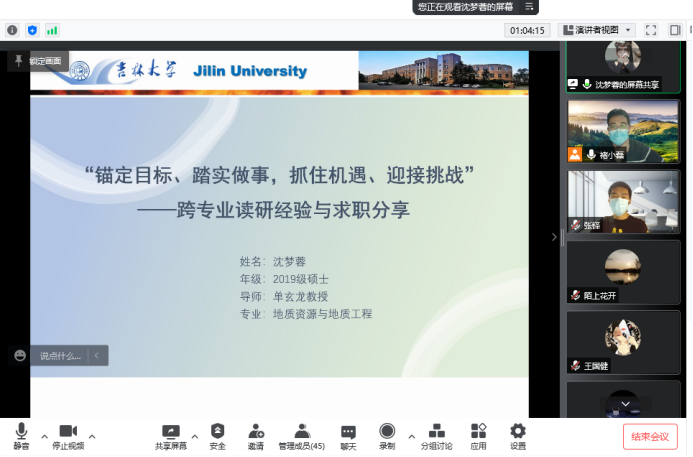Open the 应用 apps icon
The width and height of the screenshot is (693, 457).
coord(478,435)
